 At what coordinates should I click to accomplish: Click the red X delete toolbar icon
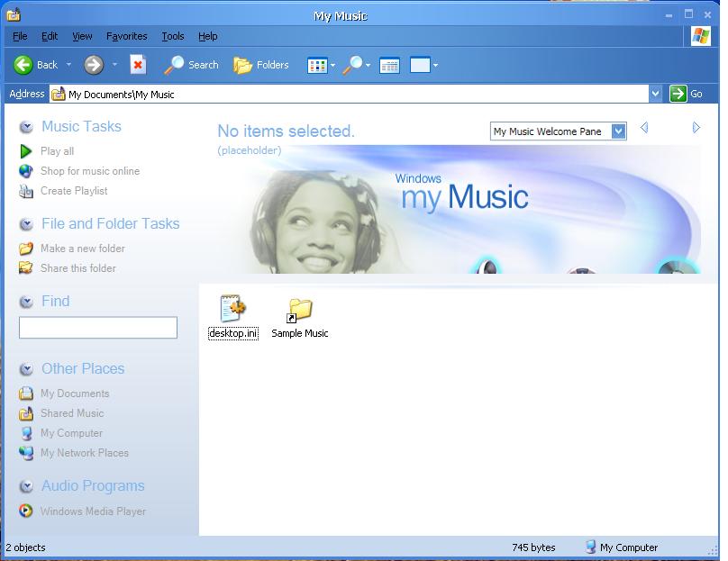[x=138, y=65]
